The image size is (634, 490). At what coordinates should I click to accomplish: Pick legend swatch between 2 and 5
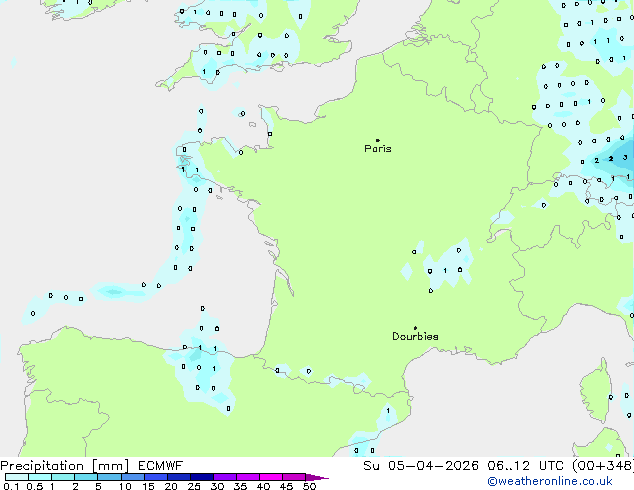(86, 477)
